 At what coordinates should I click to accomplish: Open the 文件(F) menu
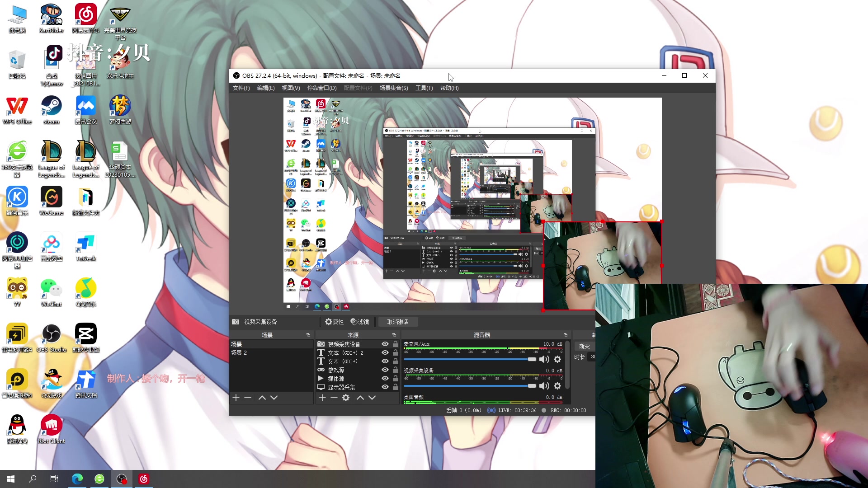241,88
